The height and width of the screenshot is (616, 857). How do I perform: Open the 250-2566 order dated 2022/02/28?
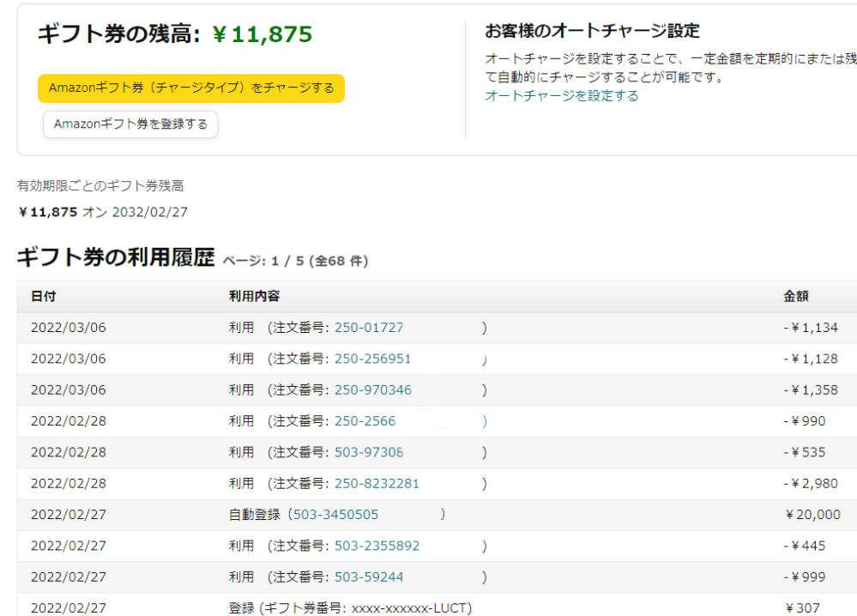coord(365,421)
